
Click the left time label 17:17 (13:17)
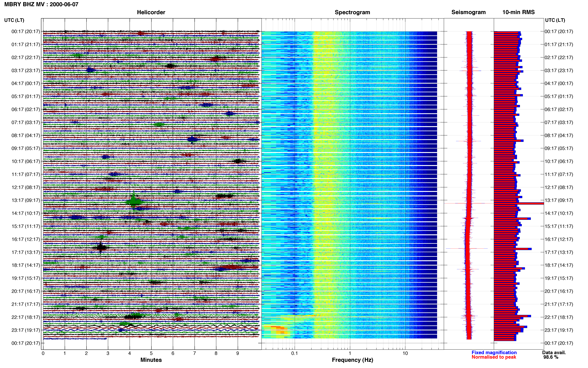pyautogui.click(x=26, y=252)
